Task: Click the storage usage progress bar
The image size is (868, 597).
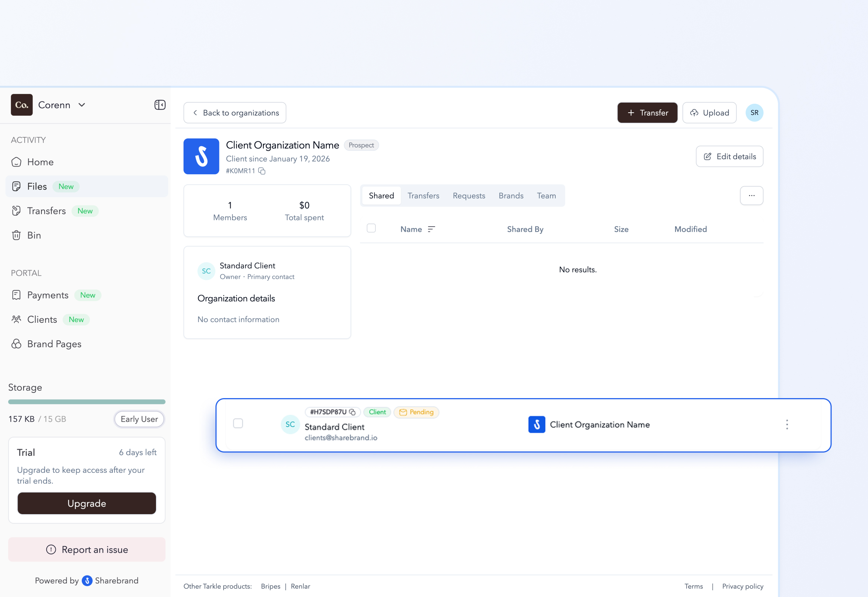Action: click(x=87, y=402)
